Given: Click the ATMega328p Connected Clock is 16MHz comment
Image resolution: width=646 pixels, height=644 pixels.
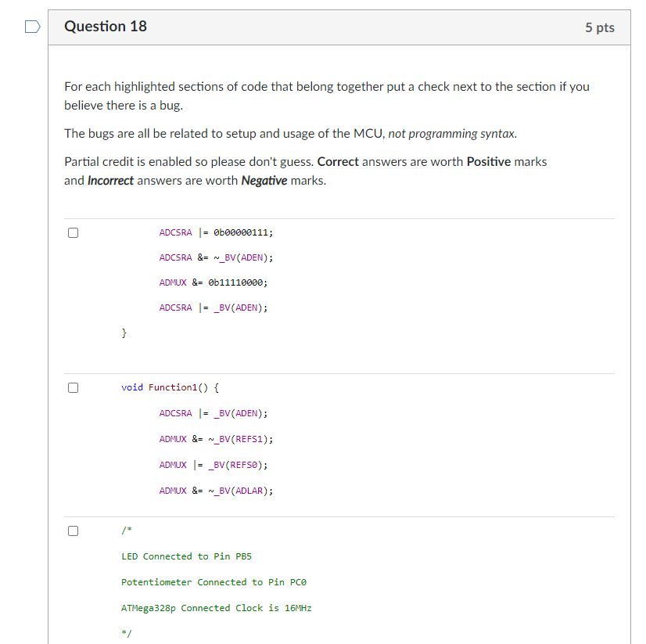Looking at the screenshot, I should pyautogui.click(x=217, y=607).
